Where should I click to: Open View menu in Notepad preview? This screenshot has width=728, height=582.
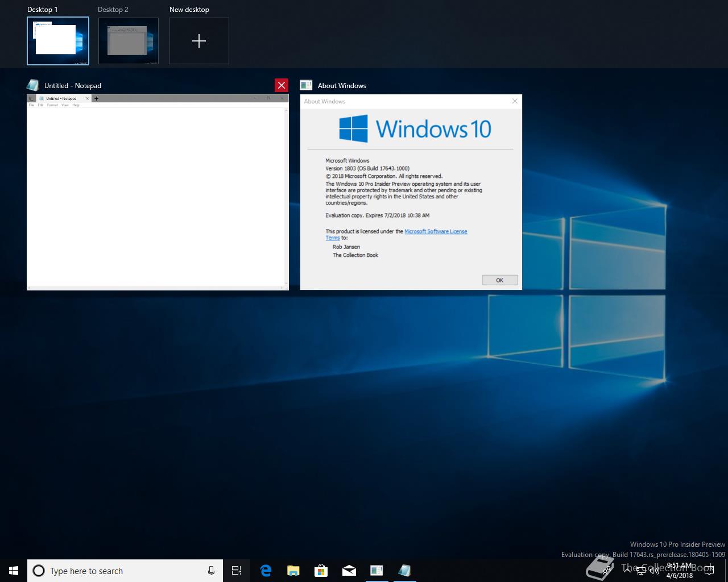(65, 105)
